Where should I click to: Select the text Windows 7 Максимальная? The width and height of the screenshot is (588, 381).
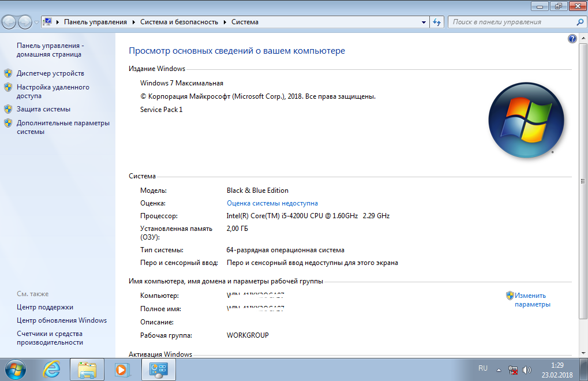(182, 83)
